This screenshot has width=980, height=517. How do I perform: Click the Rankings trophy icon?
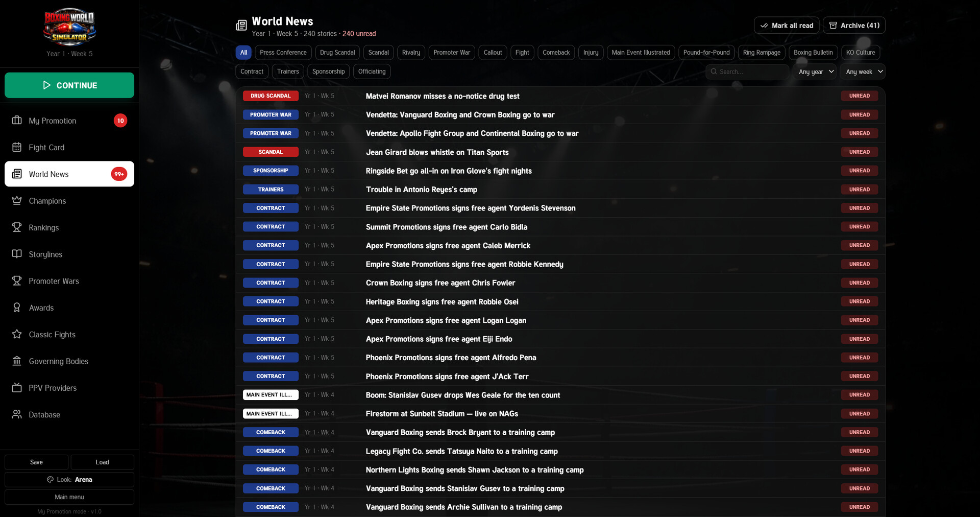17,227
